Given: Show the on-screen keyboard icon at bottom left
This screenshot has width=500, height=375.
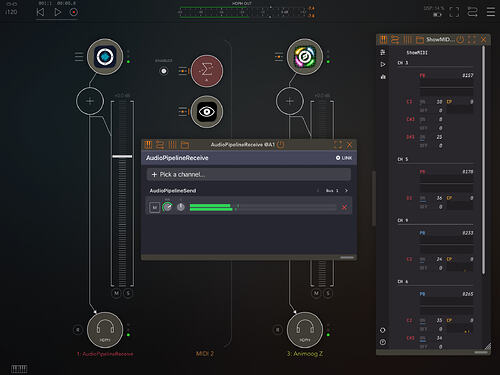Looking at the screenshot, I should click(19, 369).
